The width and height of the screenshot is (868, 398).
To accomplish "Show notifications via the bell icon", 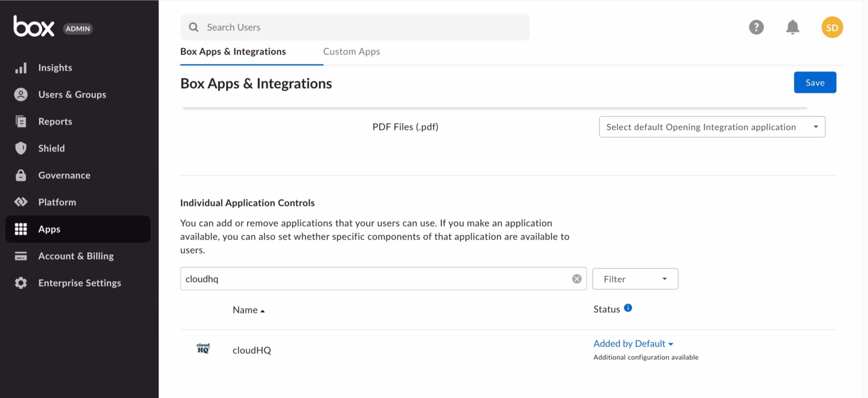I will (792, 27).
